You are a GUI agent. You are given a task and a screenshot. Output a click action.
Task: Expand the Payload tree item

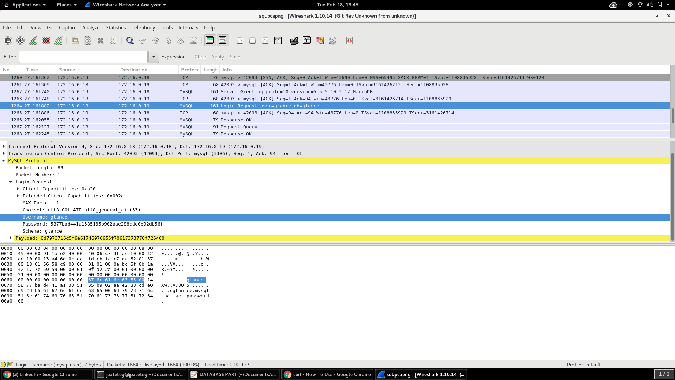tap(11, 238)
